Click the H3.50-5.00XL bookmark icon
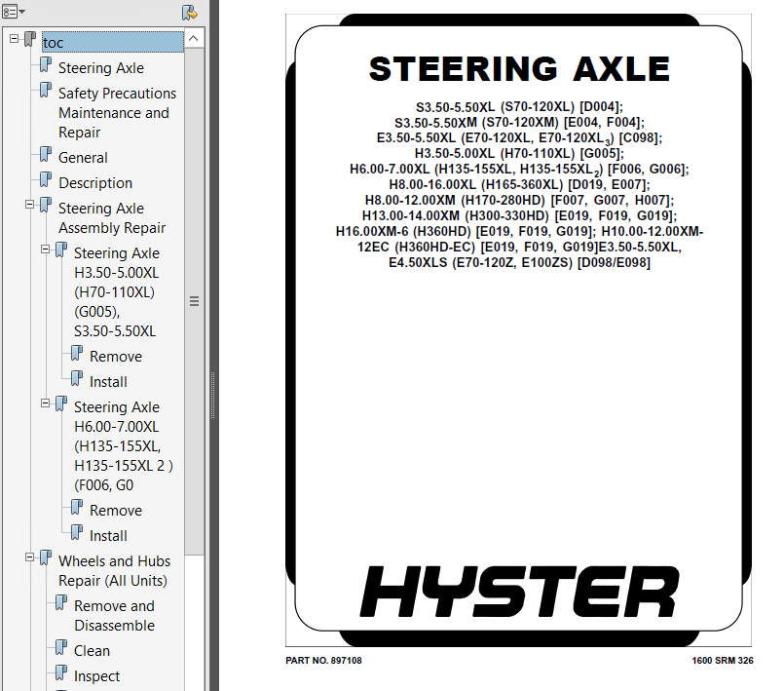Image resolution: width=784 pixels, height=691 pixels. 61,250
